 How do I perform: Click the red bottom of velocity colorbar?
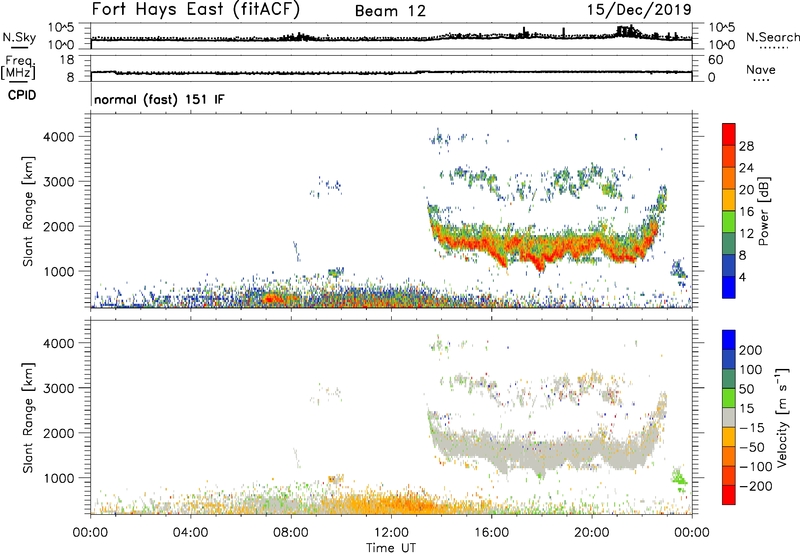click(x=729, y=495)
